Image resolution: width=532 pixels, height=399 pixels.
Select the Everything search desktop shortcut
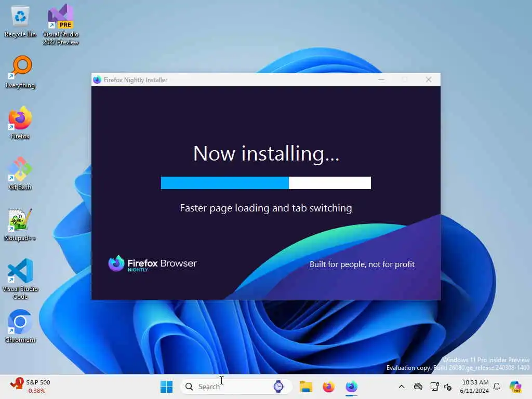point(20,72)
